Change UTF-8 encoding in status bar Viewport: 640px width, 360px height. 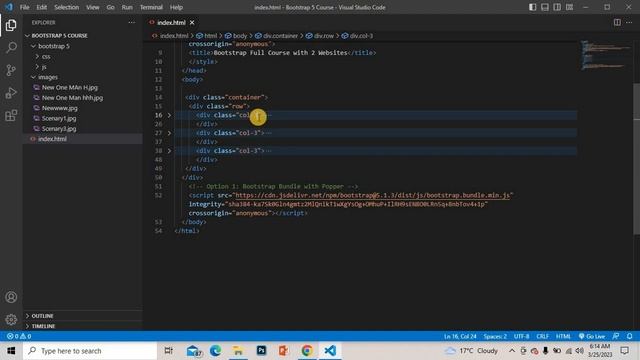coord(521,336)
